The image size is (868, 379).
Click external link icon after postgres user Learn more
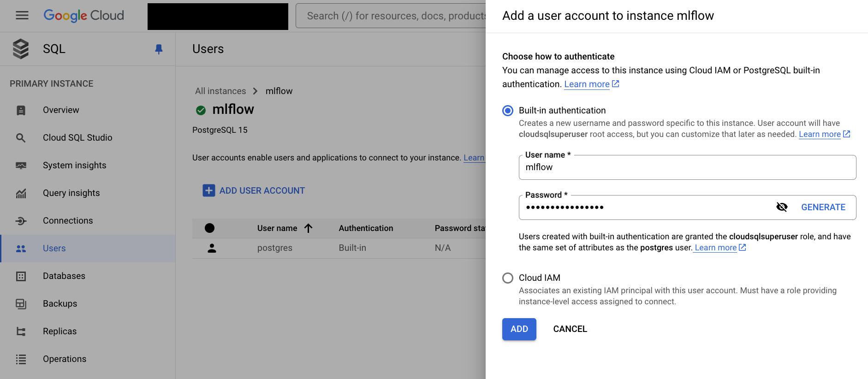[x=742, y=247]
